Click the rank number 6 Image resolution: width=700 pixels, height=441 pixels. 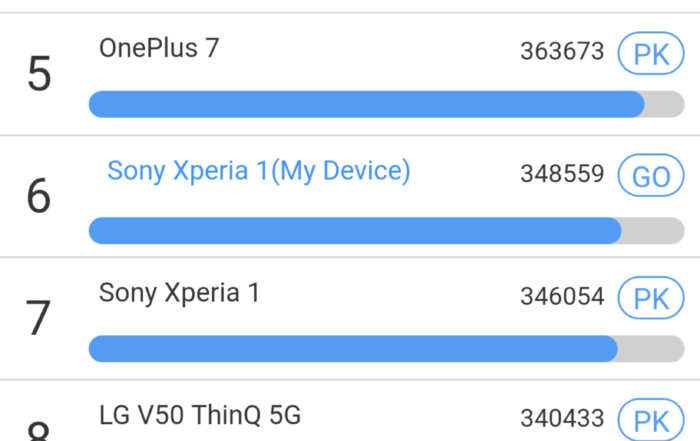pos(39,197)
